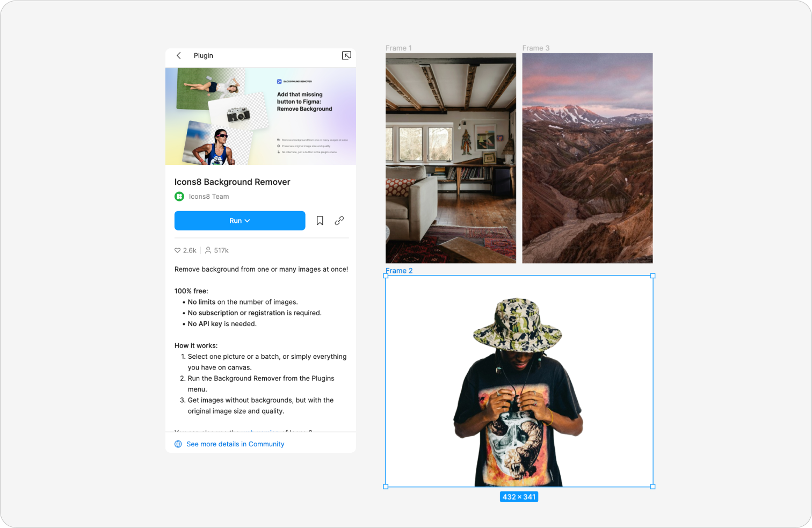
Task: Click the globe icon beside Community link
Action: (178, 444)
